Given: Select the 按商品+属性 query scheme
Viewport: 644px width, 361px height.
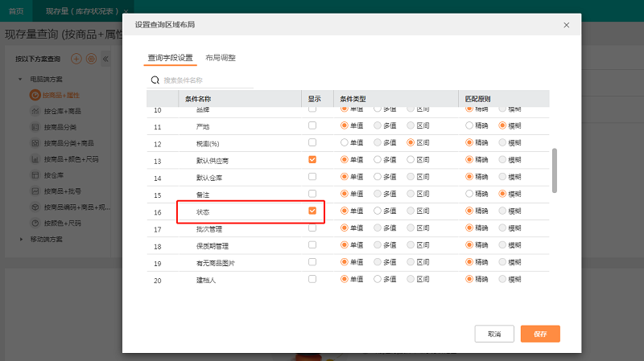Looking at the screenshot, I should 61,95.
